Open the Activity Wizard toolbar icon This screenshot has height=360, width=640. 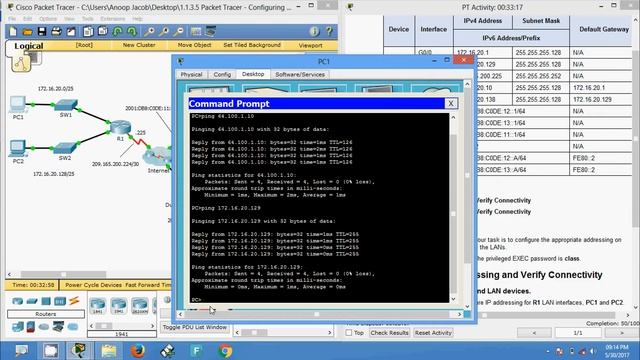[71, 31]
